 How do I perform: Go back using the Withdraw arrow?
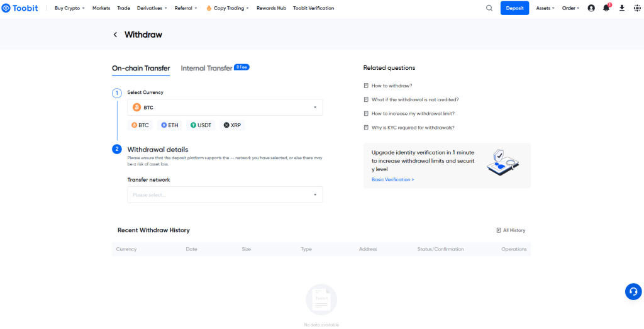pyautogui.click(x=115, y=35)
